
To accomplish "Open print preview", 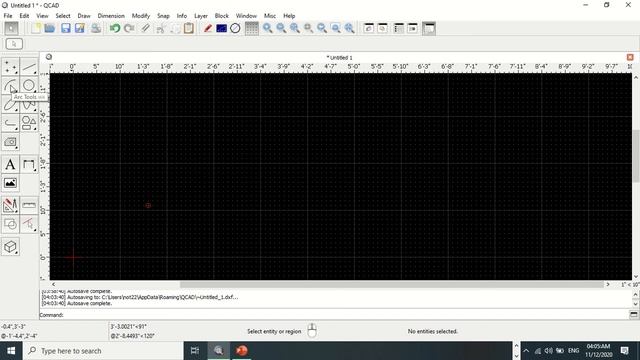I will (x=96, y=28).
